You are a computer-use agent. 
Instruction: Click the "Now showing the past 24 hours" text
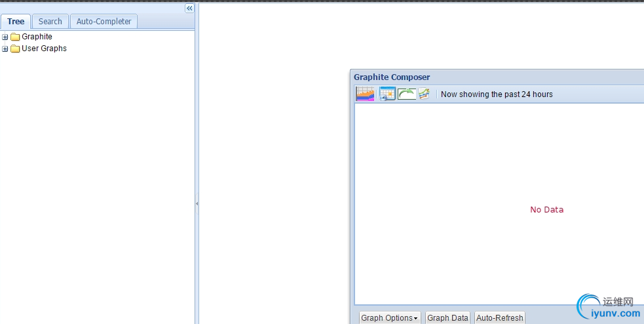497,94
